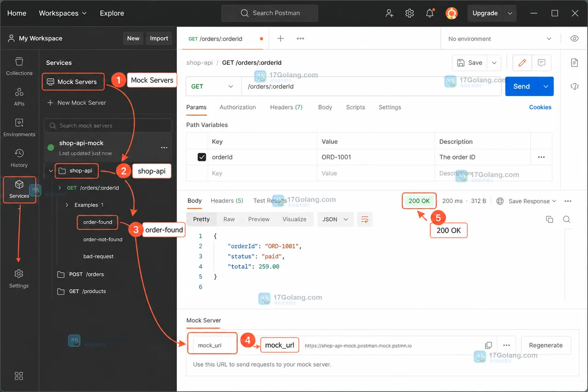This screenshot has height=392, width=588.
Task: Open History in the sidebar
Action: click(x=19, y=158)
